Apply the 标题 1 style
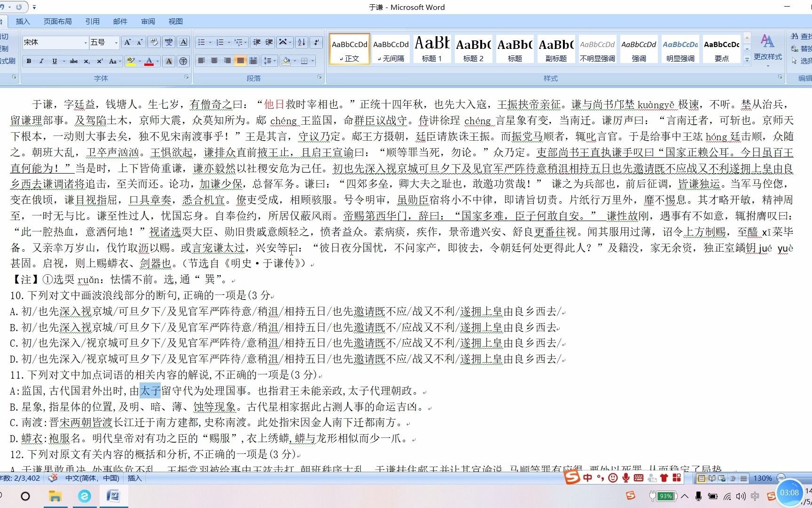The width and height of the screenshot is (812, 508). (x=432, y=49)
